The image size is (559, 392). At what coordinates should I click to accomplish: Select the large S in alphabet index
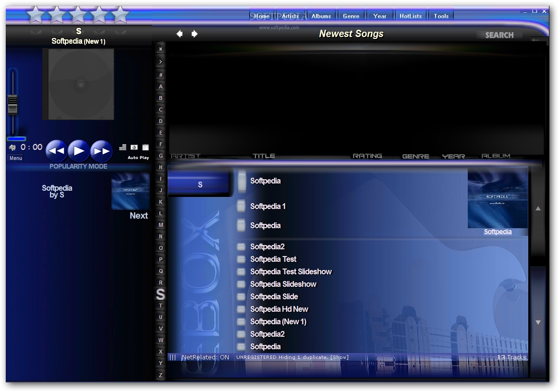coord(160,294)
